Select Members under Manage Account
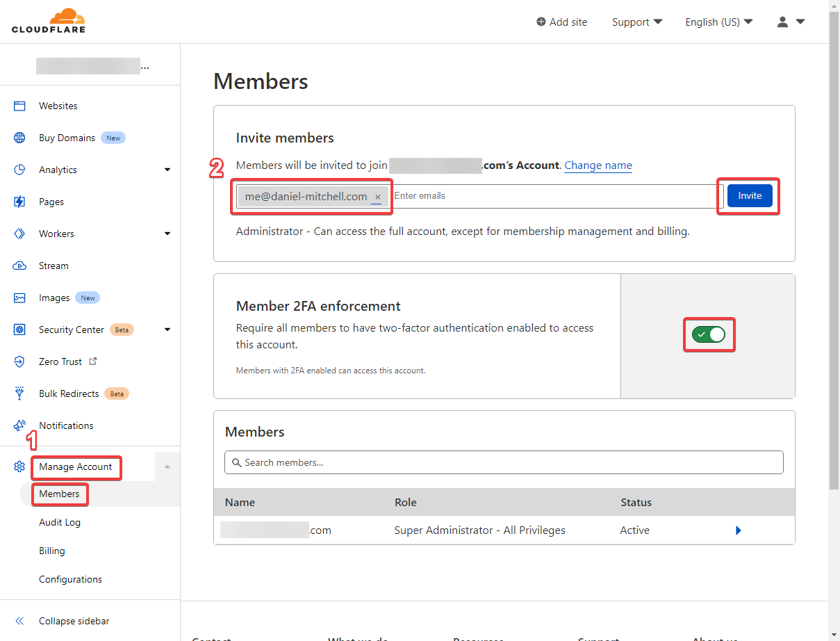The width and height of the screenshot is (840, 641). click(x=59, y=494)
